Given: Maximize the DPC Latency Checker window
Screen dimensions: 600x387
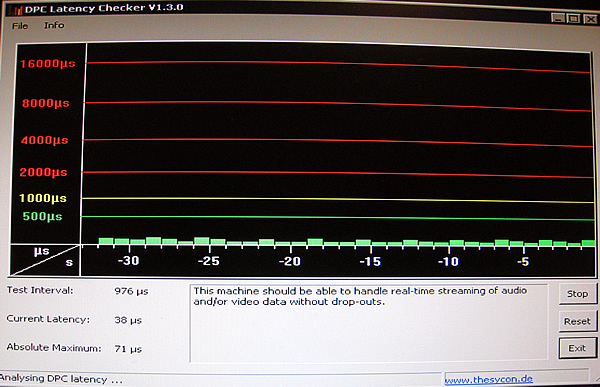Looking at the screenshot, I should (574, 18).
